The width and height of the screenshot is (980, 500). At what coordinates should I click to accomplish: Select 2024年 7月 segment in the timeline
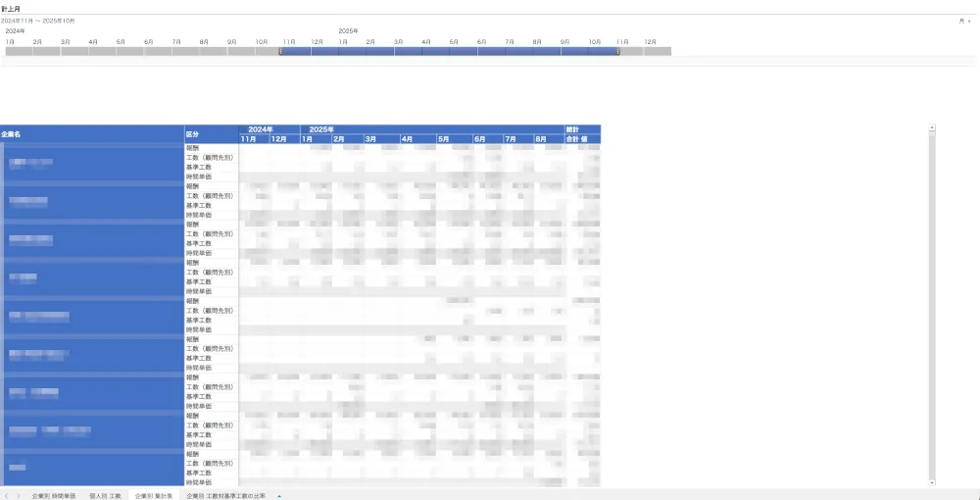[x=185, y=51]
